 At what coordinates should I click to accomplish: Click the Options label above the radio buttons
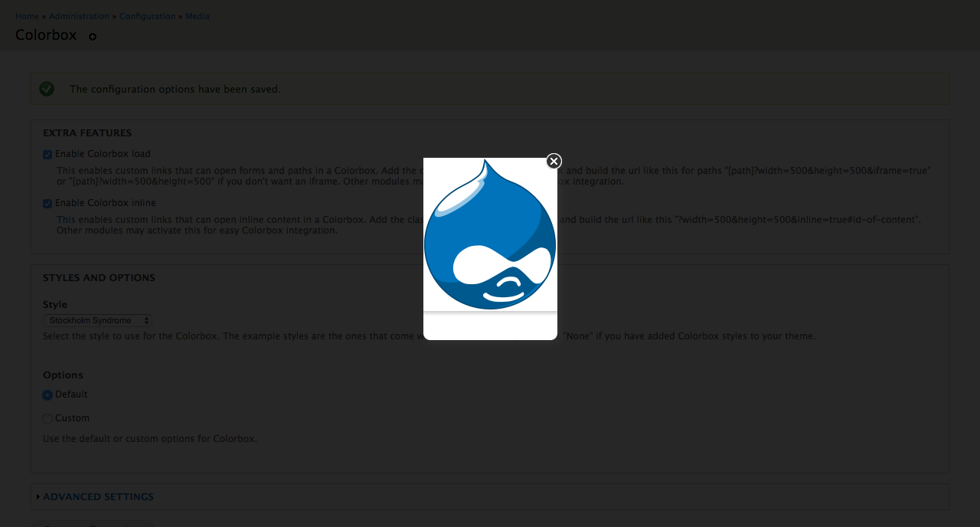(63, 375)
